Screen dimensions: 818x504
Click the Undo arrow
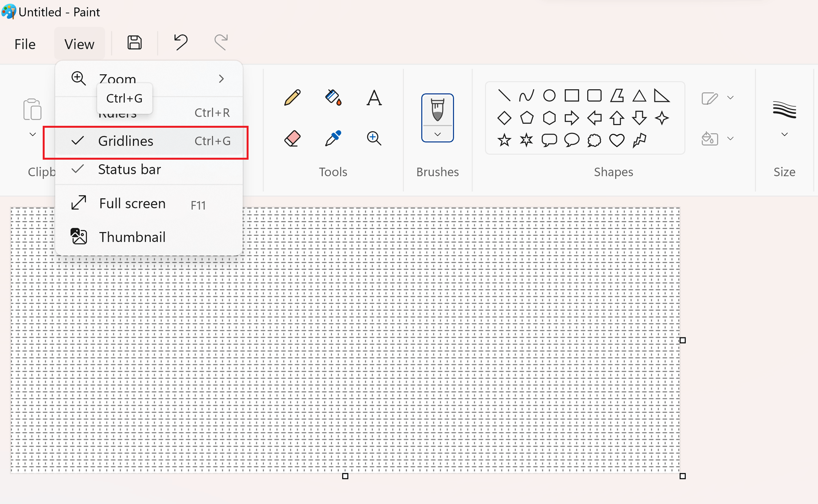[x=180, y=42]
